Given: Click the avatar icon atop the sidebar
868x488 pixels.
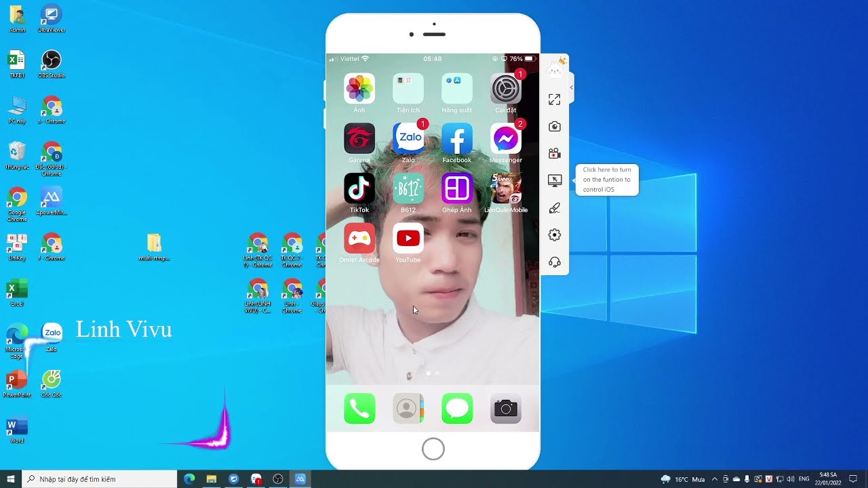Looking at the screenshot, I should (556, 68).
